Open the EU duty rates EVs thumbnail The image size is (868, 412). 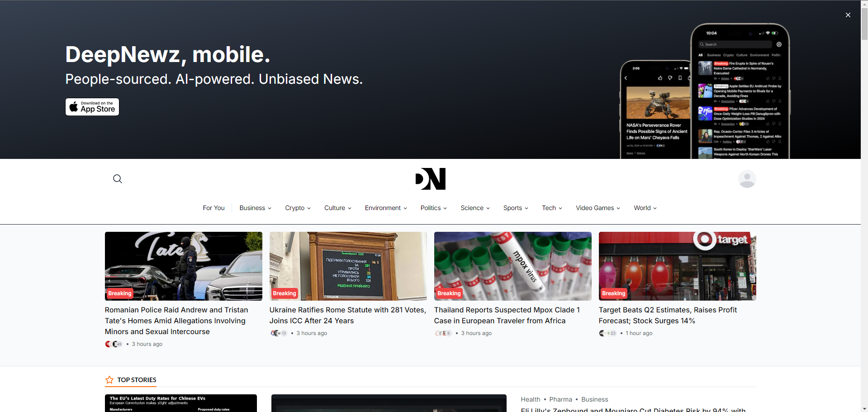181,403
